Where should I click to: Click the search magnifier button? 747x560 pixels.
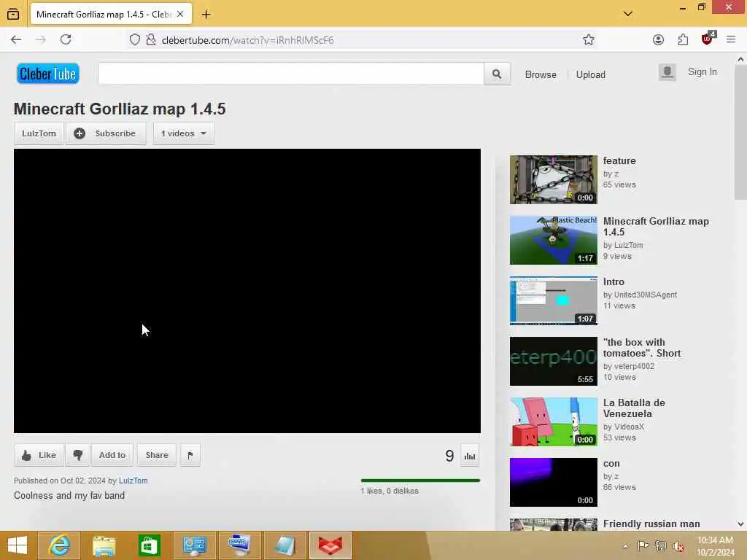[497, 74]
